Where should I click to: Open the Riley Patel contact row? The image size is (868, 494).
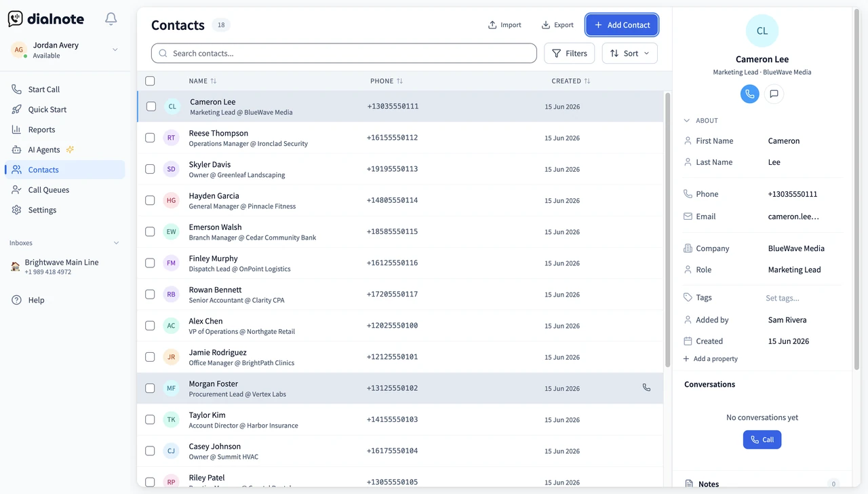[x=400, y=478]
